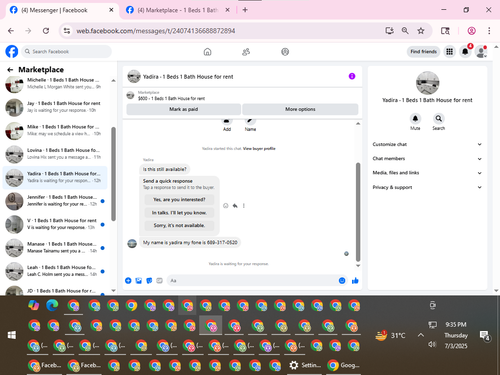React to the quick response message
500x375 pixels.
coord(226,206)
